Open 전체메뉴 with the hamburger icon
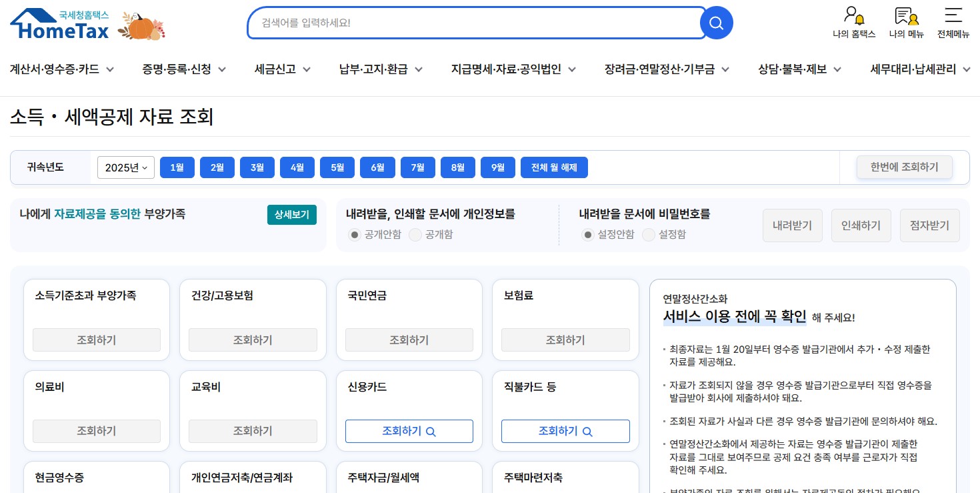Image resolution: width=980 pixels, height=493 pixels. point(952,15)
